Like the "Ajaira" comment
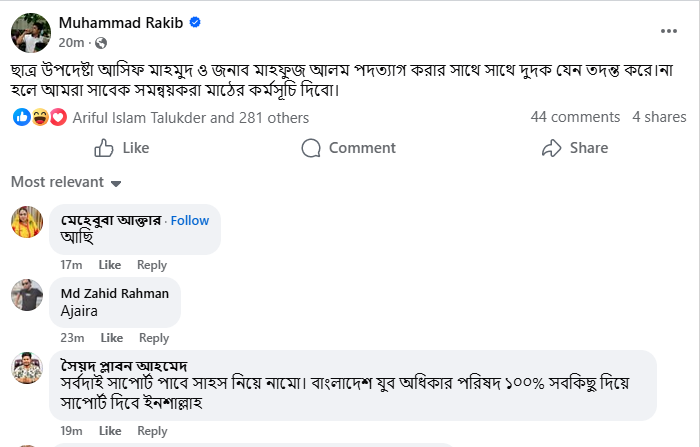The width and height of the screenshot is (700, 447). (110, 338)
